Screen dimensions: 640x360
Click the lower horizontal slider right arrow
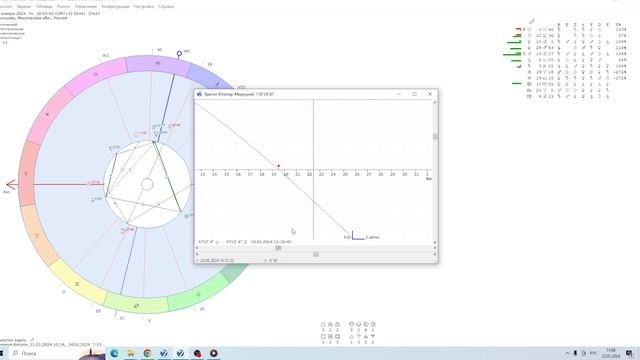click(x=435, y=254)
